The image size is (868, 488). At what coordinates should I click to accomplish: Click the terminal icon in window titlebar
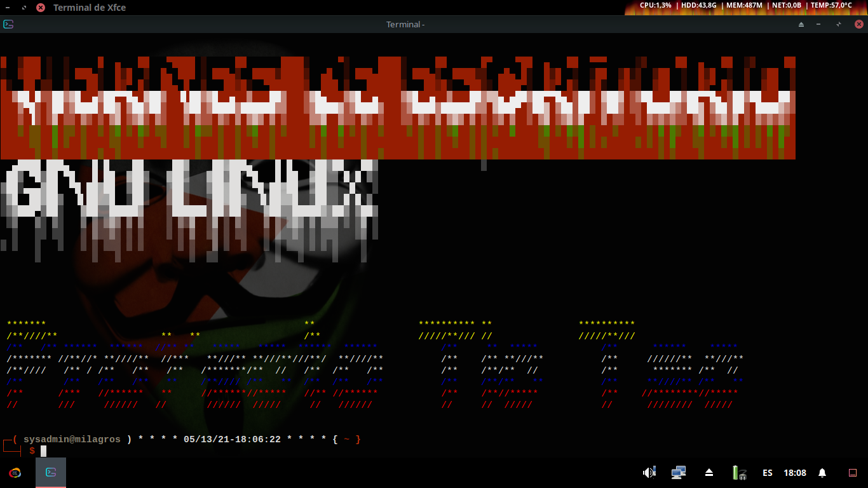tap(8, 24)
